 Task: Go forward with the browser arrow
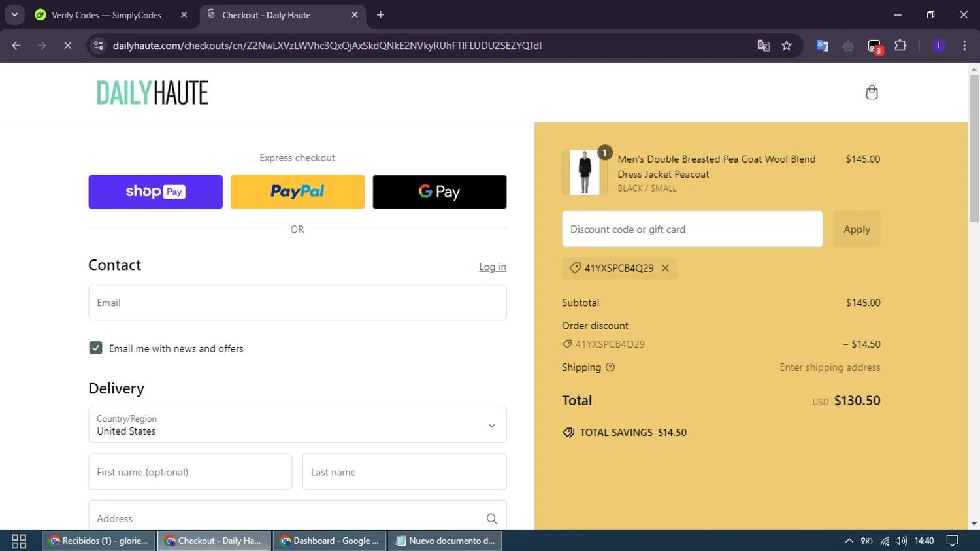point(42,46)
